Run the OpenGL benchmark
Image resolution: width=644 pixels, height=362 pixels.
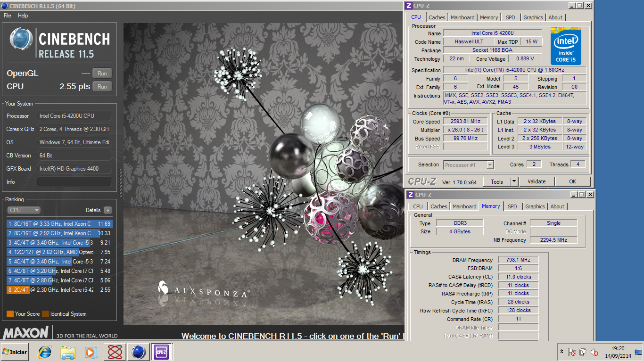102,73
